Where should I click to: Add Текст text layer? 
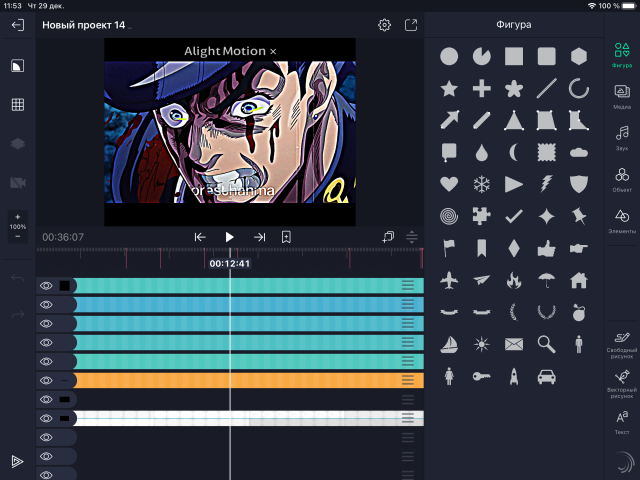pyautogui.click(x=622, y=422)
